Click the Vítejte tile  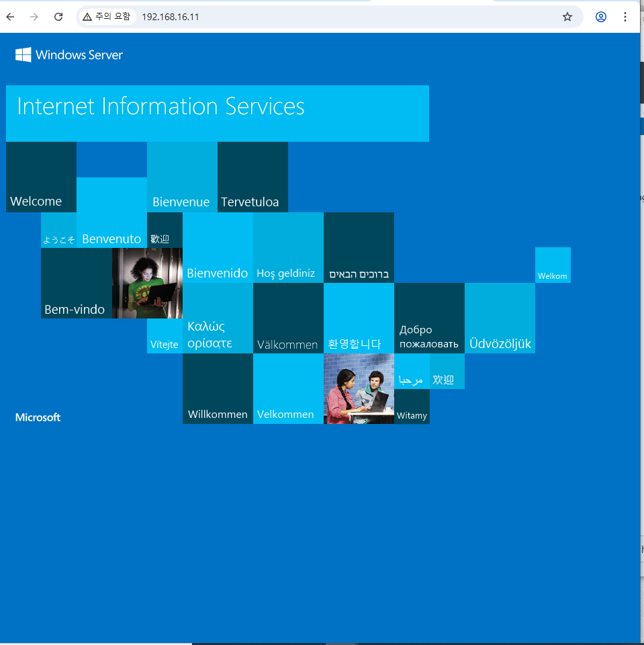click(x=165, y=336)
